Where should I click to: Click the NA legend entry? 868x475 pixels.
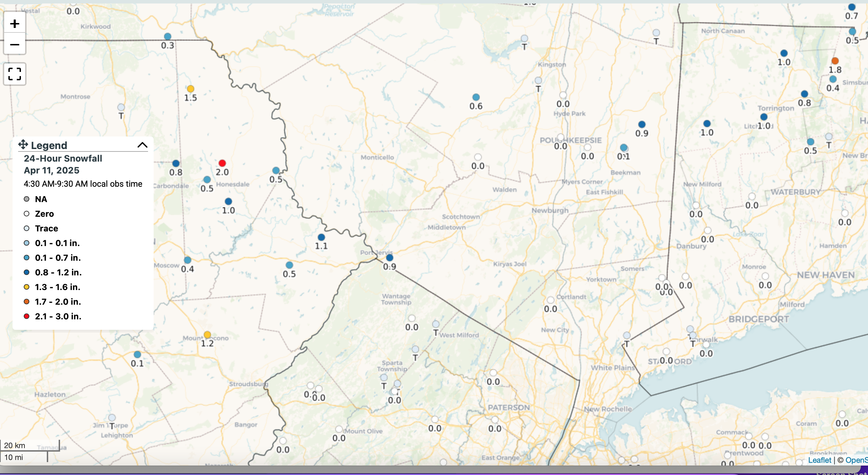(x=41, y=199)
